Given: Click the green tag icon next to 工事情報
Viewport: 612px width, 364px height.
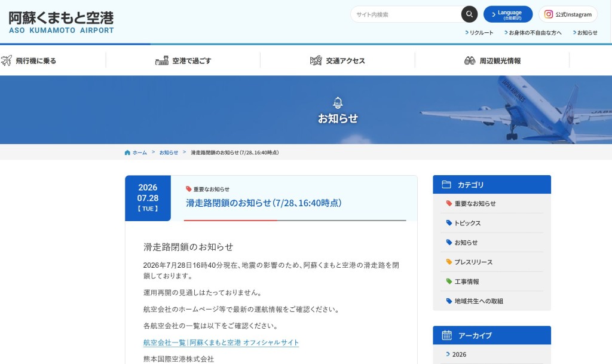Looking at the screenshot, I should (449, 282).
